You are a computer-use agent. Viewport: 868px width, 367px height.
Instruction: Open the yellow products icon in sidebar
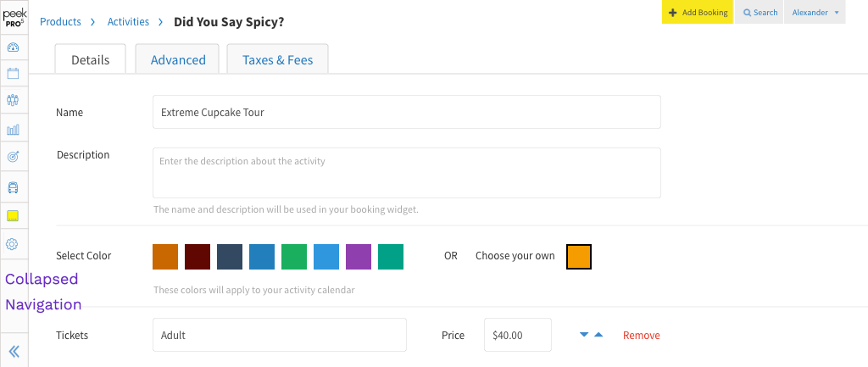(13, 216)
